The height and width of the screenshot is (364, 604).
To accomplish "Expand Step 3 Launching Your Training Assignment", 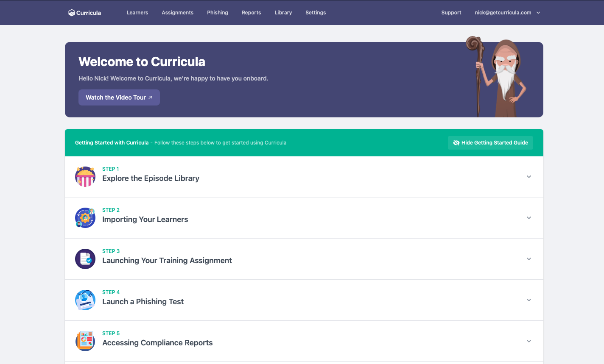I will (x=529, y=258).
